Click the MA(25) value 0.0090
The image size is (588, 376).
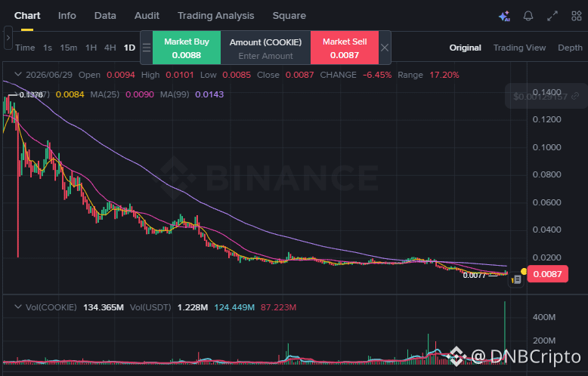(x=140, y=94)
